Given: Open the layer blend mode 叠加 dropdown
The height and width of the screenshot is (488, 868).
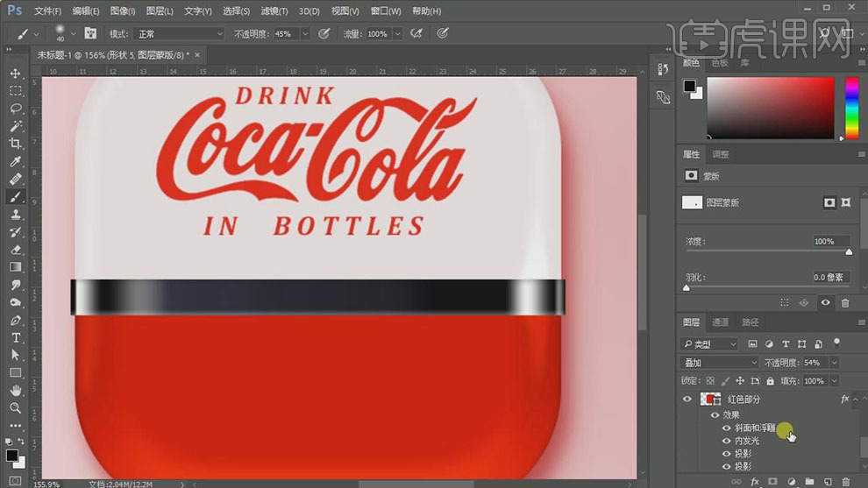Looking at the screenshot, I should 721,363.
